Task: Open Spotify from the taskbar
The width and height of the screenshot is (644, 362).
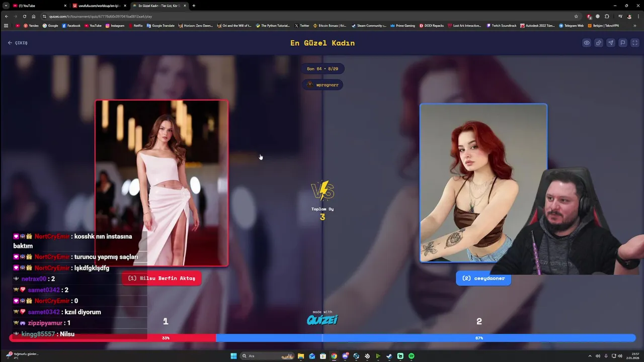Action: [x=411, y=356]
